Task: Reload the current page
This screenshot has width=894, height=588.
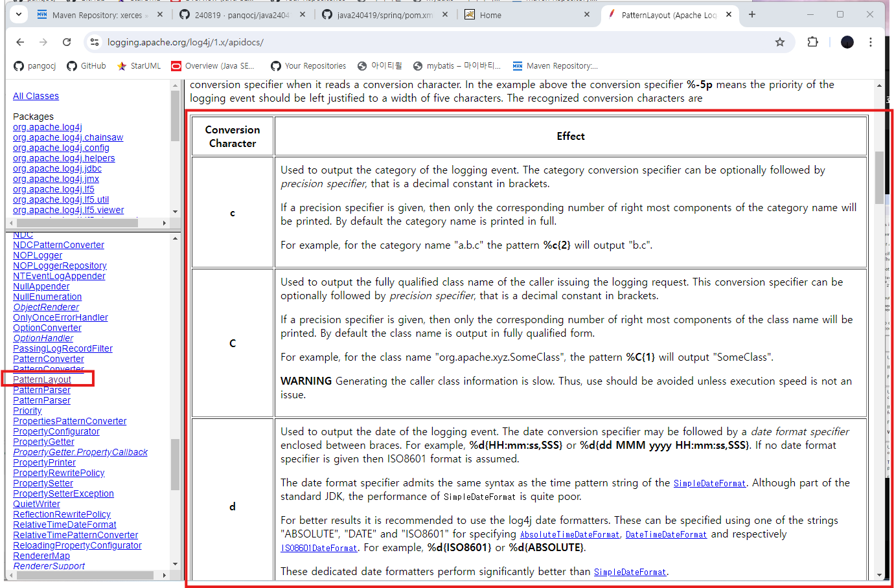Action: point(67,42)
